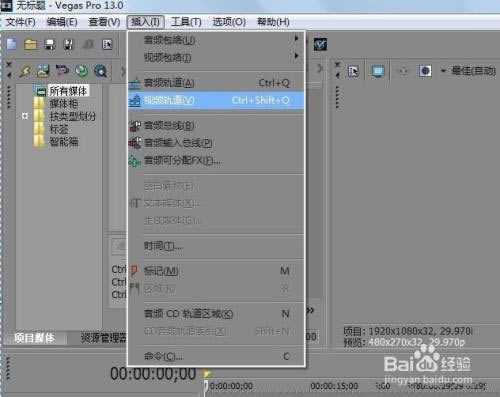Viewport: 500px width, 397px height.
Task: Select 标签 folder in tree
Action: point(59,129)
